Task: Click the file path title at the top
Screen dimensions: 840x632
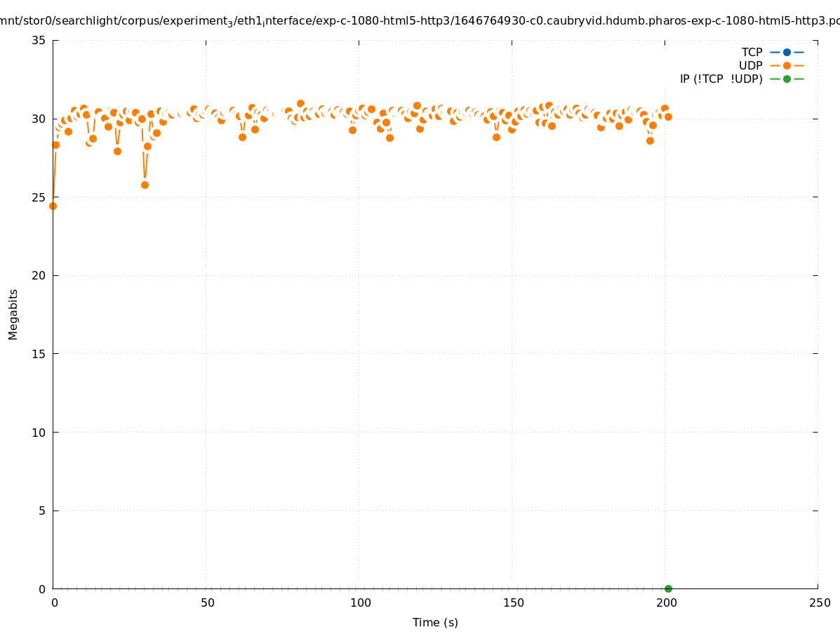Action: click(x=420, y=21)
